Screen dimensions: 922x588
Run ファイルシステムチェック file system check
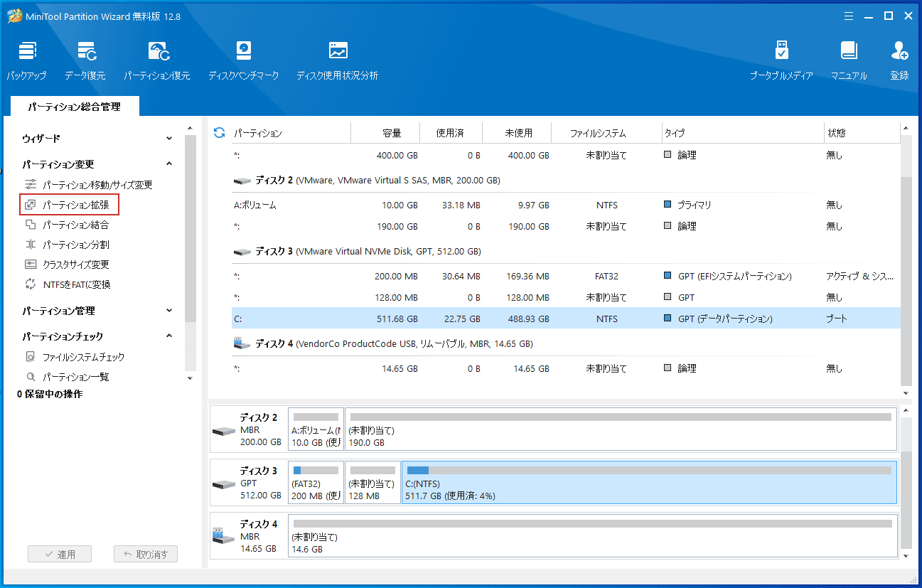(75, 357)
